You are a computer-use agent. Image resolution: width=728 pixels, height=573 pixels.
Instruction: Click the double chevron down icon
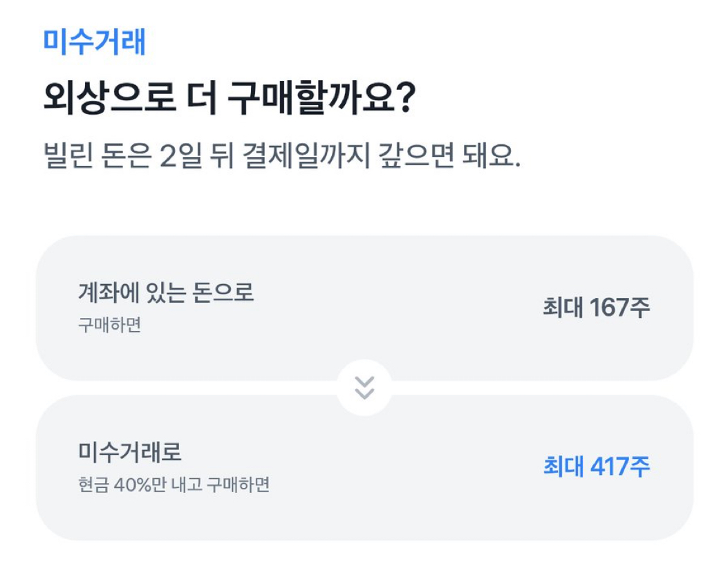[364, 388]
